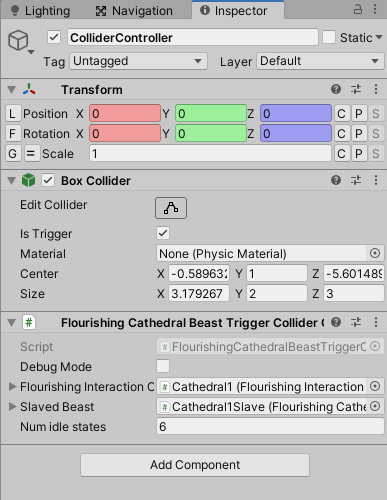Image resolution: width=387 pixels, height=500 pixels.
Task: Click the F rotation mode button
Action: point(13,134)
